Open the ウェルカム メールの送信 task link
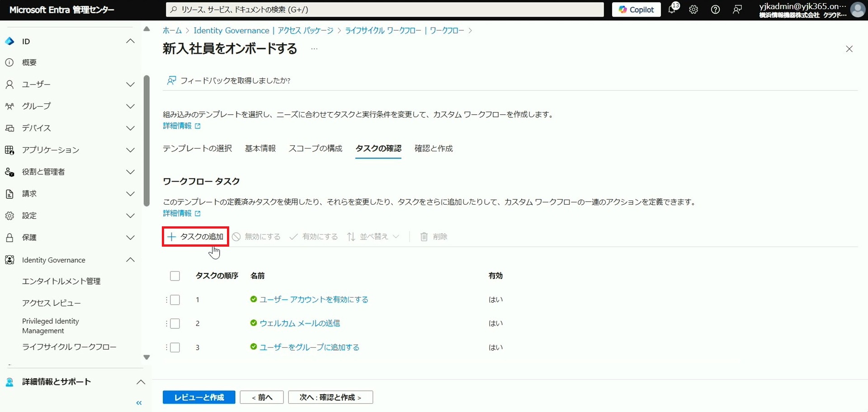Image resolution: width=868 pixels, height=412 pixels. pyautogui.click(x=300, y=323)
